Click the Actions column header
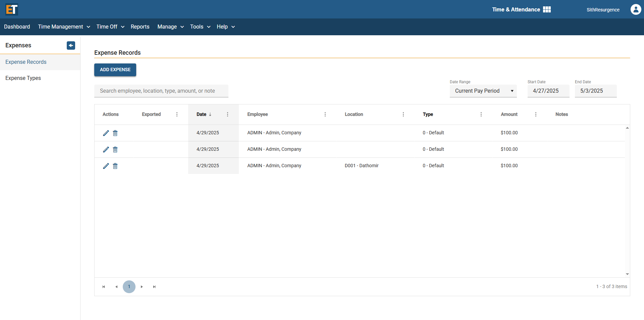Image resolution: width=644 pixels, height=320 pixels. 111,115
